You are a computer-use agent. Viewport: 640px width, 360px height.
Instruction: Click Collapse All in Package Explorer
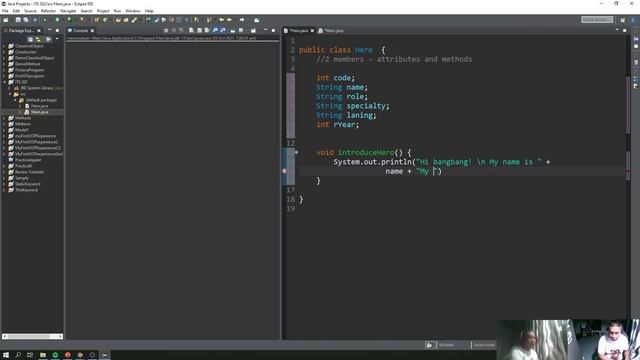(x=30, y=39)
